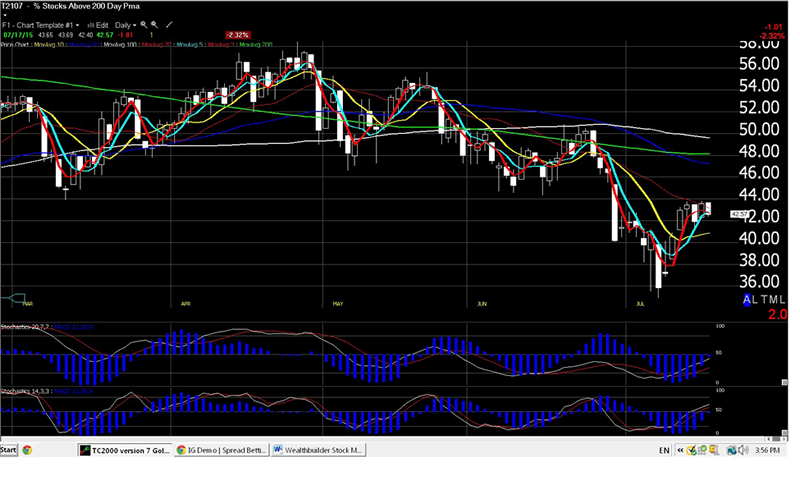Click the MovAvg 200 legend label
800x500 pixels.
(x=256, y=45)
